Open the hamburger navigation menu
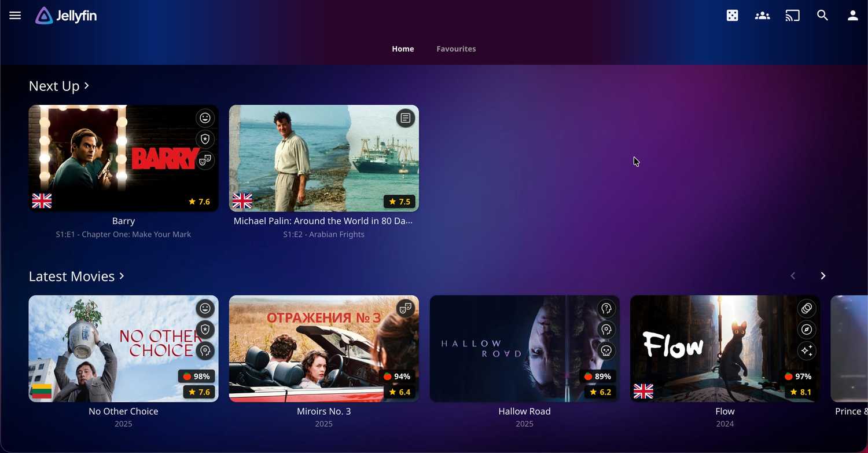Image resolution: width=868 pixels, height=453 pixels. pos(15,16)
